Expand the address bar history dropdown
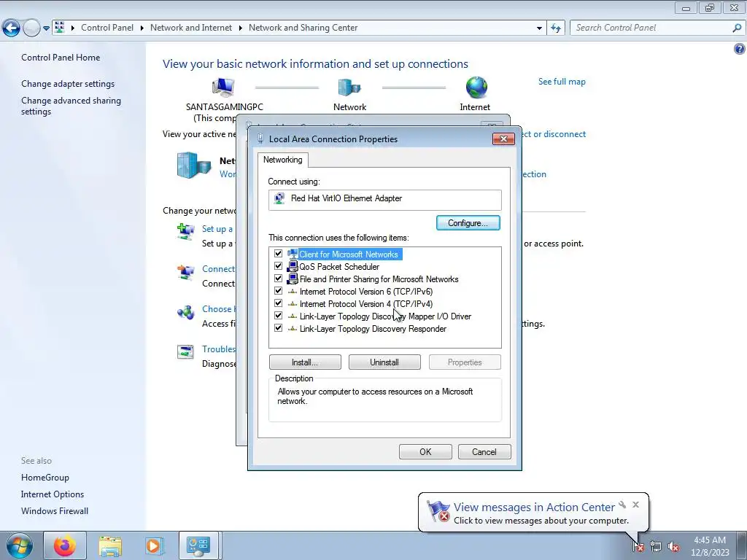The image size is (747, 560). tap(539, 28)
